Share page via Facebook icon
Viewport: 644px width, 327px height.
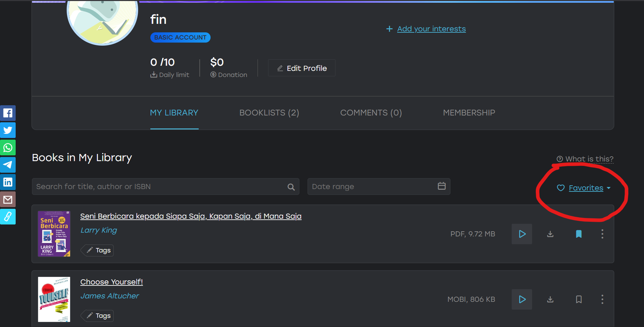pos(8,113)
